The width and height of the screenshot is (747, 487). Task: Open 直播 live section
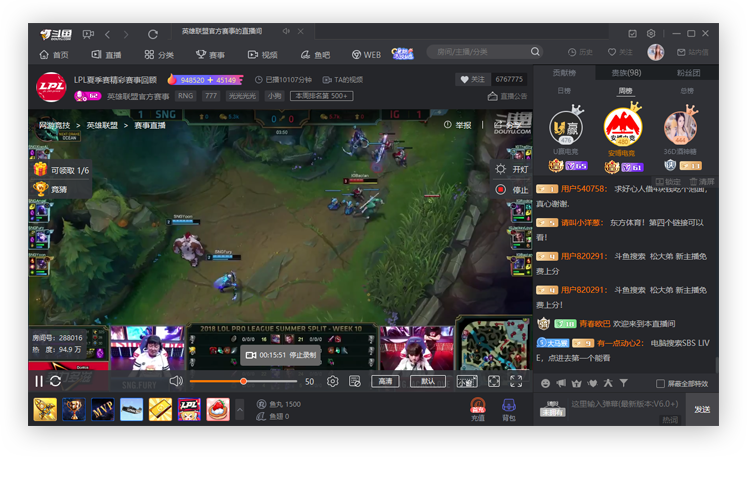[x=106, y=55]
